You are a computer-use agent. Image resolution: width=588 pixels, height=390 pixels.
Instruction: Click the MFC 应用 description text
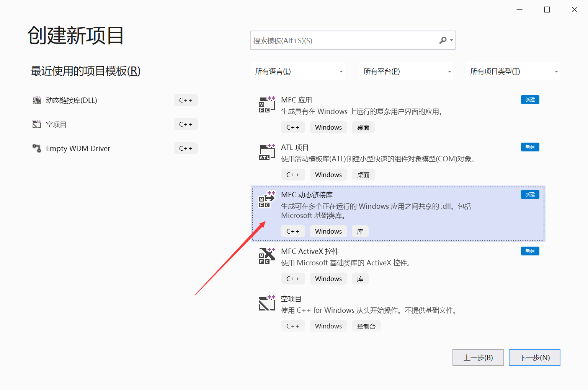(362, 112)
